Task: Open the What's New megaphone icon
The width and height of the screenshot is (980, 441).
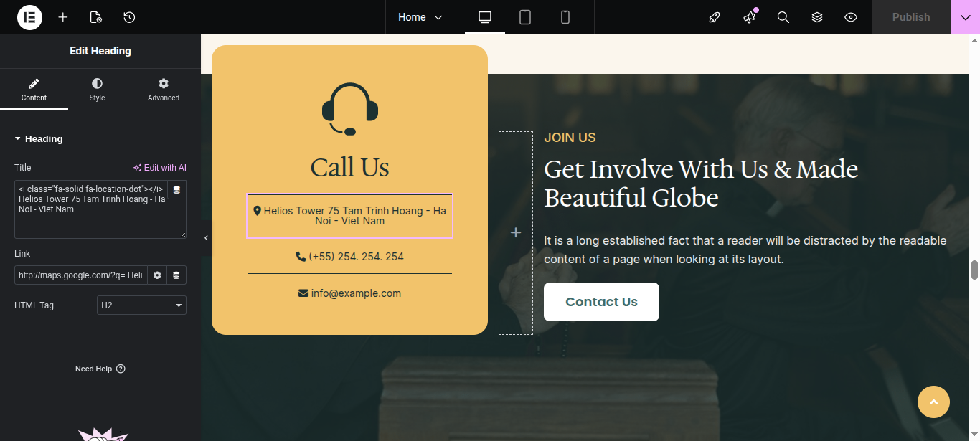Action: pos(750,17)
